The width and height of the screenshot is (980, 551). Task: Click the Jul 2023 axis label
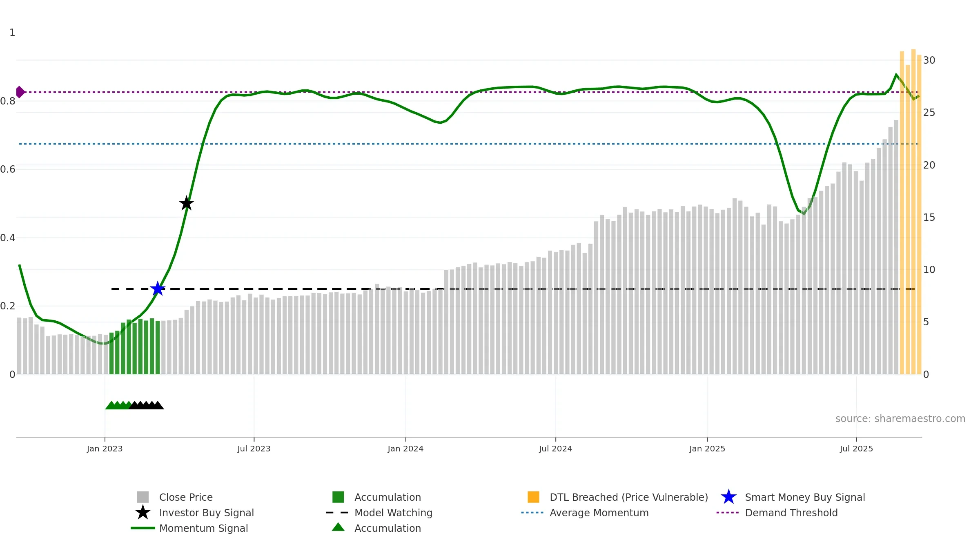[254, 449]
